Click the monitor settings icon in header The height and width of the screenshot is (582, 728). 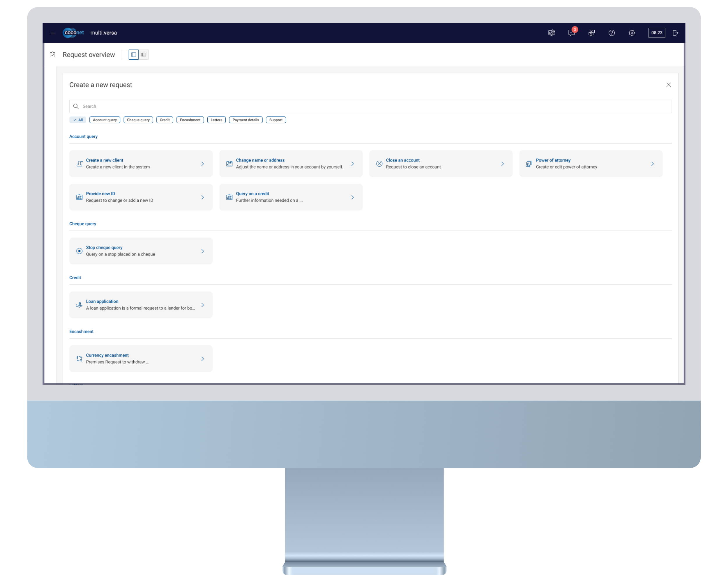[552, 33]
